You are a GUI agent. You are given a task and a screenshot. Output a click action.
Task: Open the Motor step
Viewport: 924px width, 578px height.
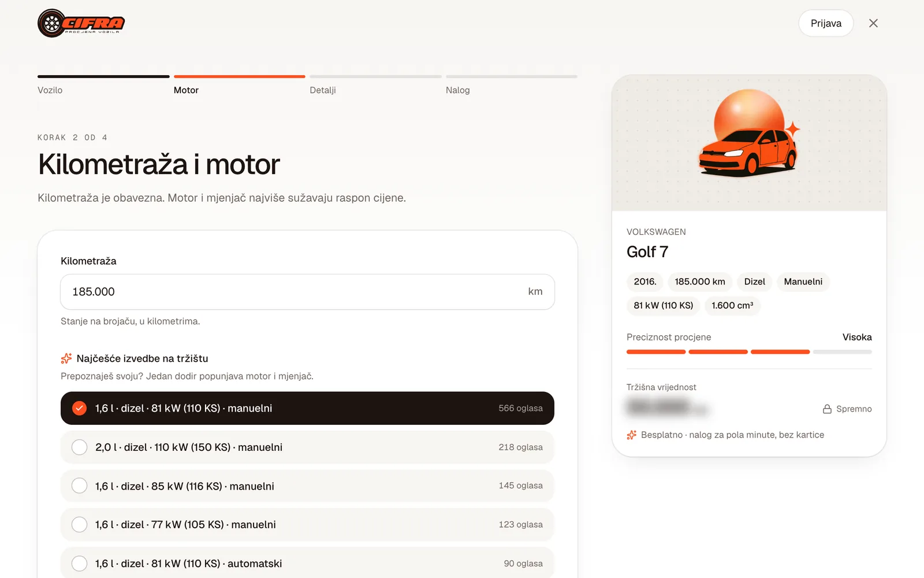(239, 85)
